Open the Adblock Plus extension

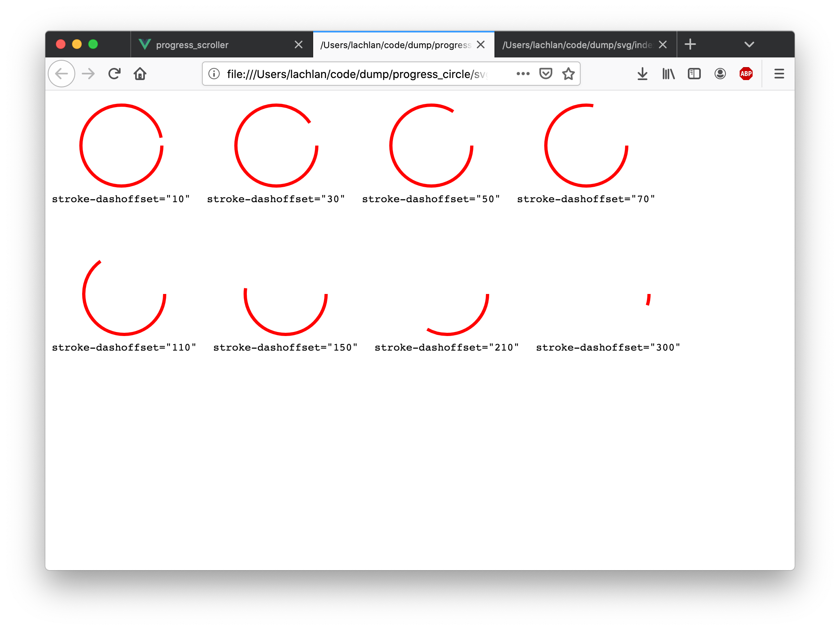pos(746,74)
